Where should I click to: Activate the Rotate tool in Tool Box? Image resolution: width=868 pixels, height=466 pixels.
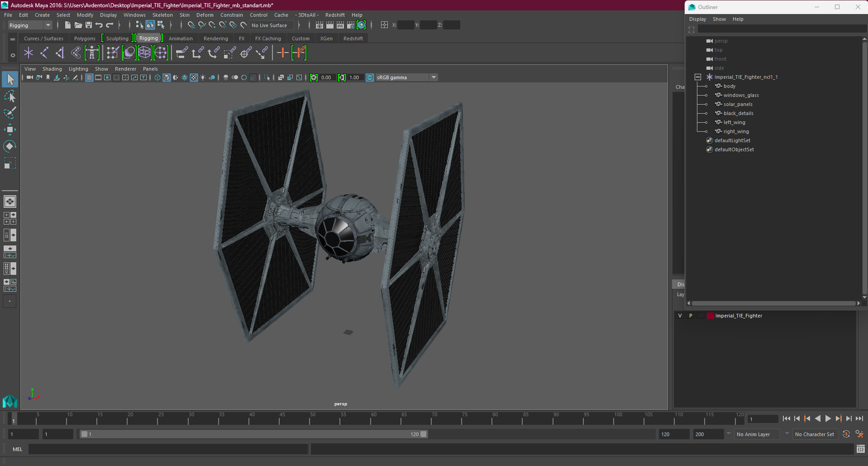pos(10,146)
